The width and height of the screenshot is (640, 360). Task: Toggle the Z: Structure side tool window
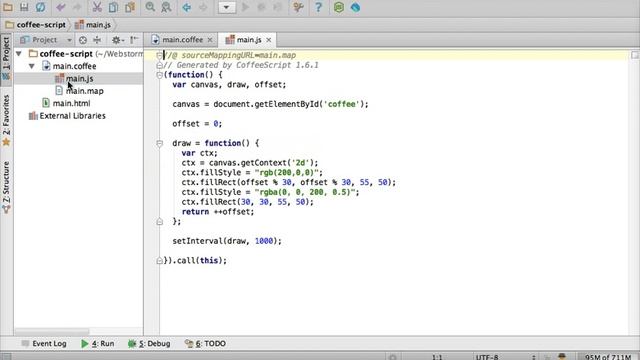click(6, 187)
